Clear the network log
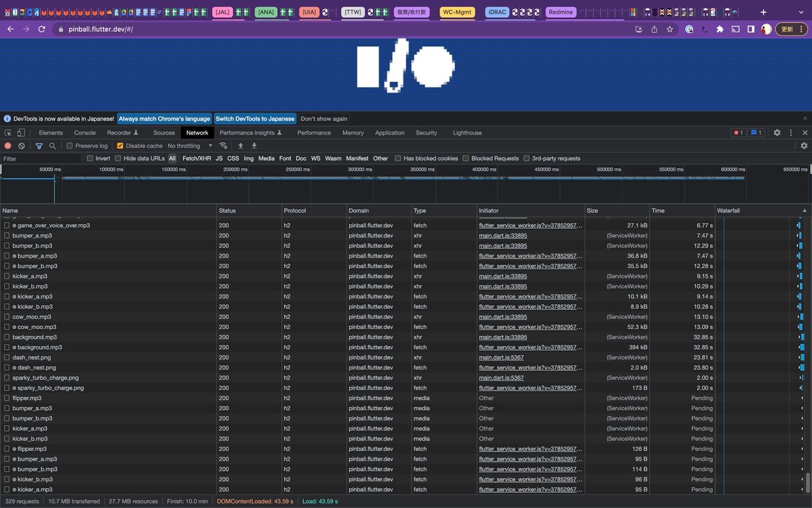812x508 pixels. click(x=22, y=145)
